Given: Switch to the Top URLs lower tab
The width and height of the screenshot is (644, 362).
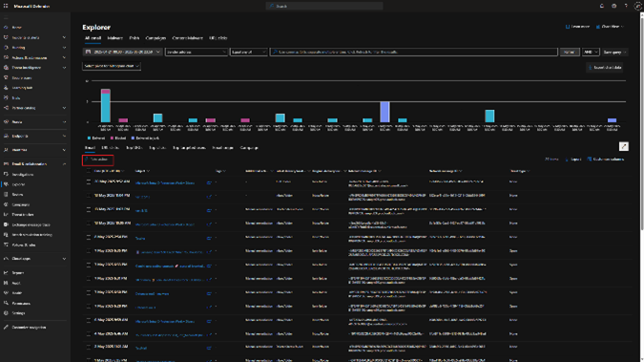Looking at the screenshot, I should pos(134,148).
